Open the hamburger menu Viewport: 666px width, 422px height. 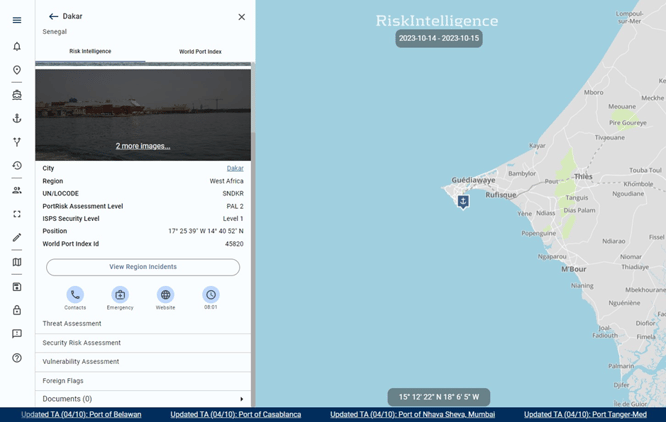point(17,20)
